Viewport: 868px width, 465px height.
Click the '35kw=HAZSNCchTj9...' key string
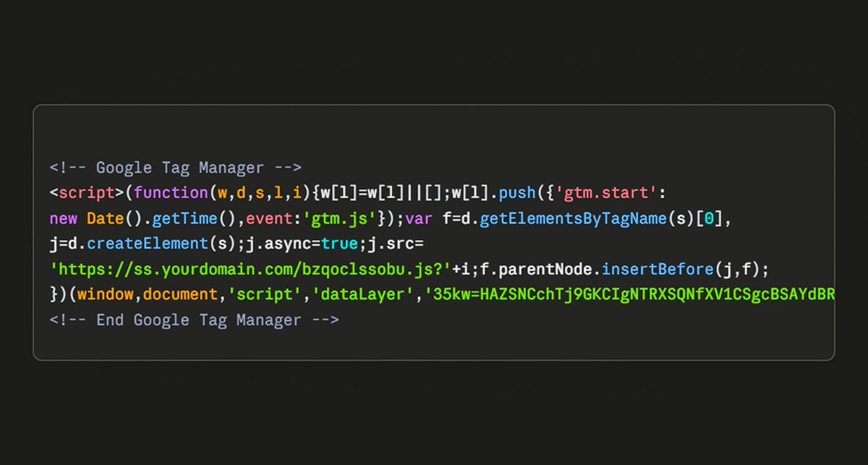click(629, 294)
